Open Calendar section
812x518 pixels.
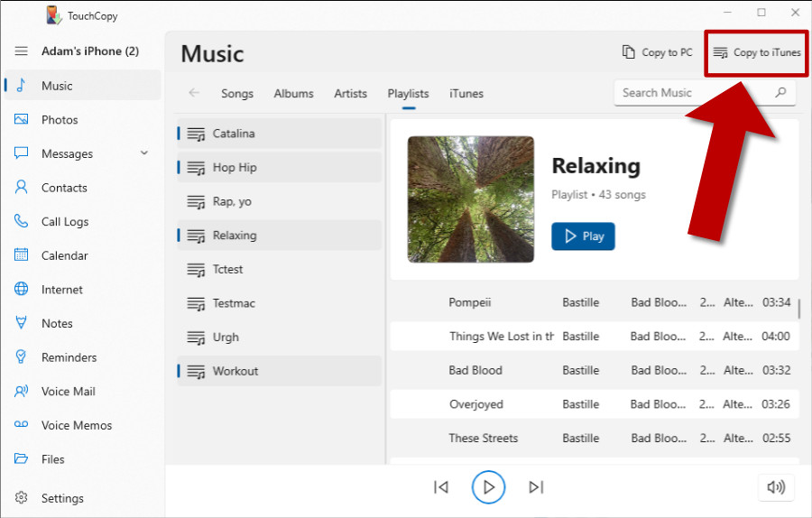click(x=83, y=255)
